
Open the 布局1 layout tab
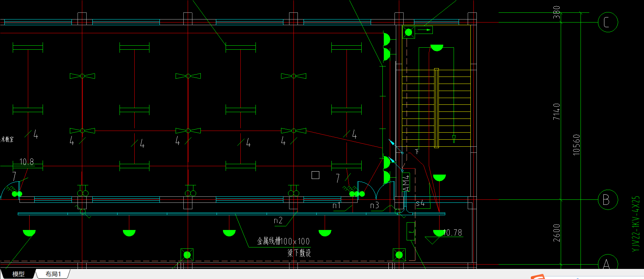[53, 274]
